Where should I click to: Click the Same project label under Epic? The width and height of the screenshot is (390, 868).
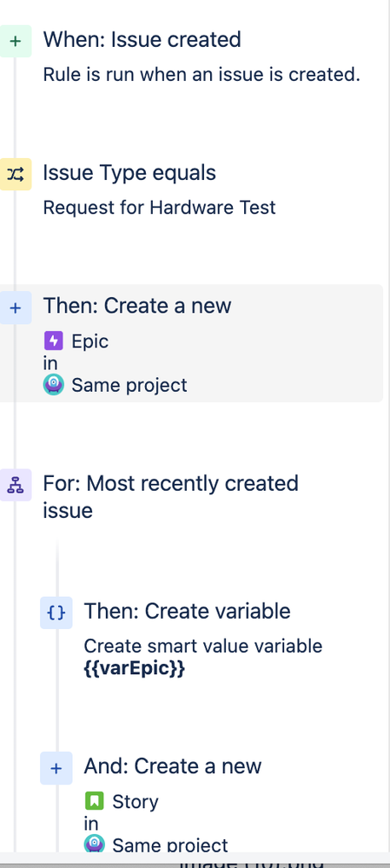click(129, 385)
